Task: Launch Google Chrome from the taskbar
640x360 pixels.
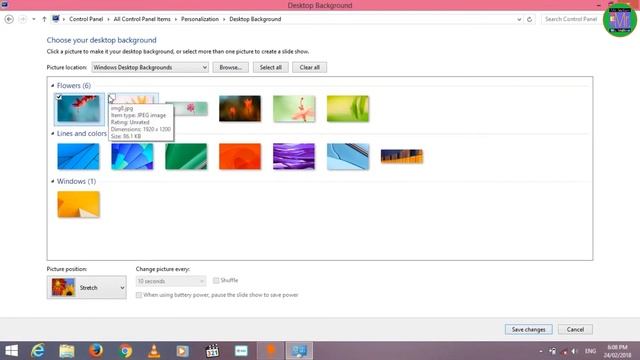Action: click(125, 351)
